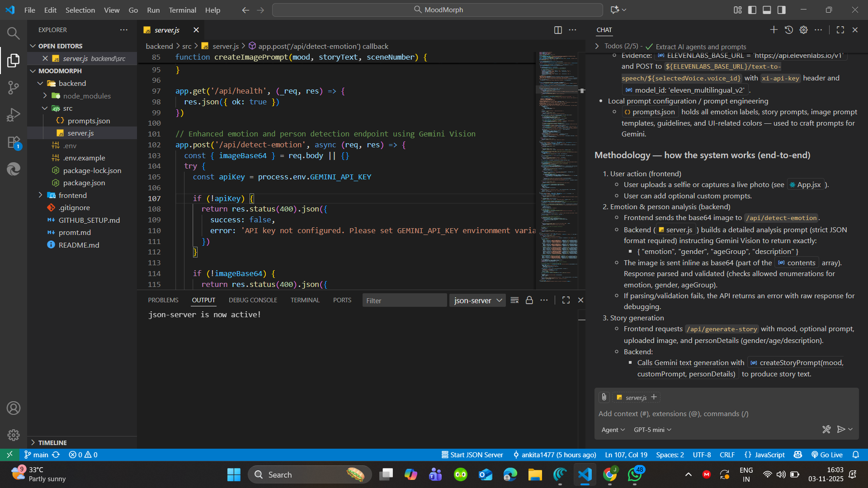Open the json-server output channel dropdown
The image size is (868, 488).
point(478,300)
